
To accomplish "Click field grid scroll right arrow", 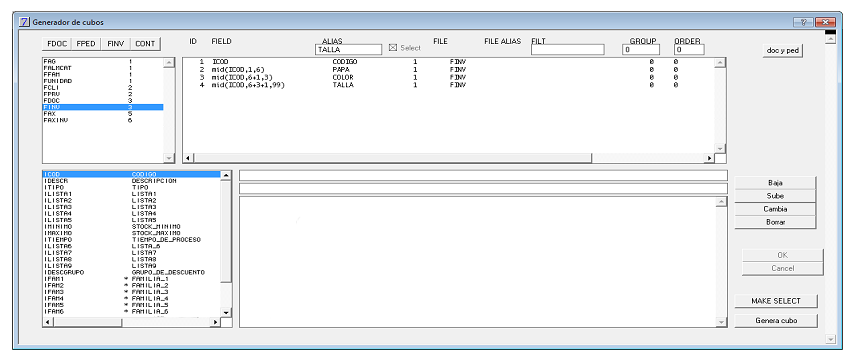I will (709, 159).
